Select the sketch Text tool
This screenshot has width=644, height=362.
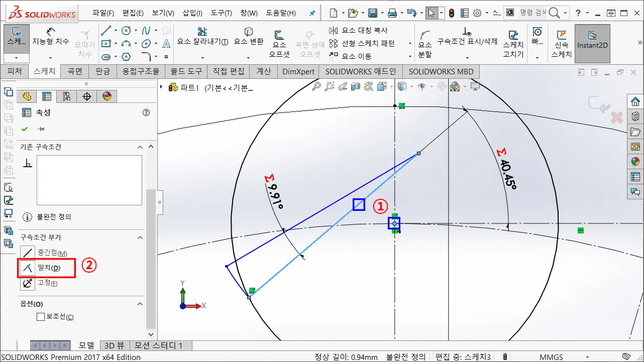click(166, 44)
